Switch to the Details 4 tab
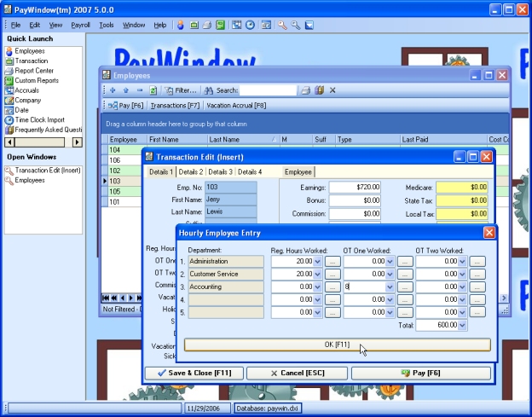Image resolution: width=532 pixels, height=417 pixels. pyautogui.click(x=250, y=172)
